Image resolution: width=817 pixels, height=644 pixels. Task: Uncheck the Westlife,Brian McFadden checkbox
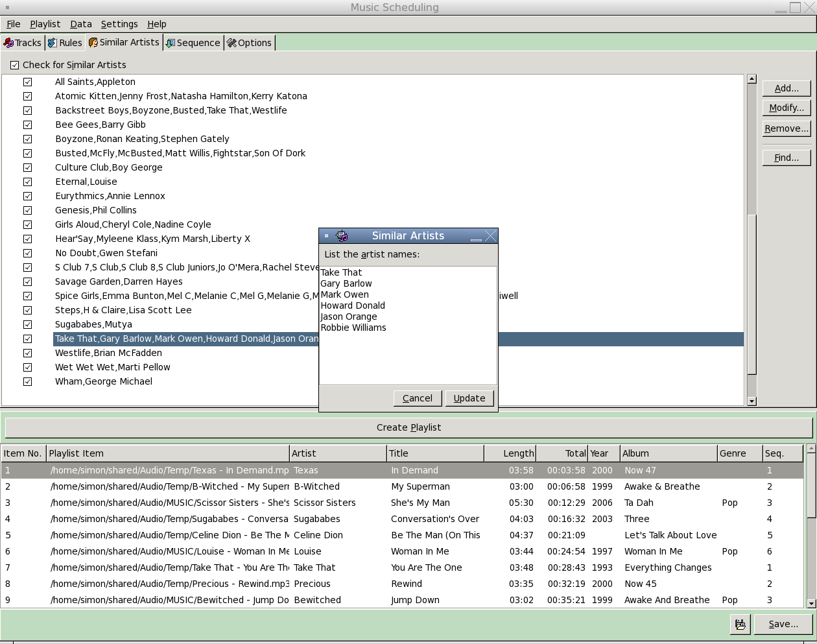click(x=28, y=353)
